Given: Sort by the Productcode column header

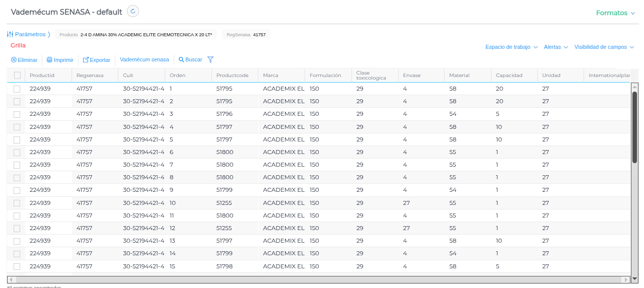Looking at the screenshot, I should tap(232, 76).
